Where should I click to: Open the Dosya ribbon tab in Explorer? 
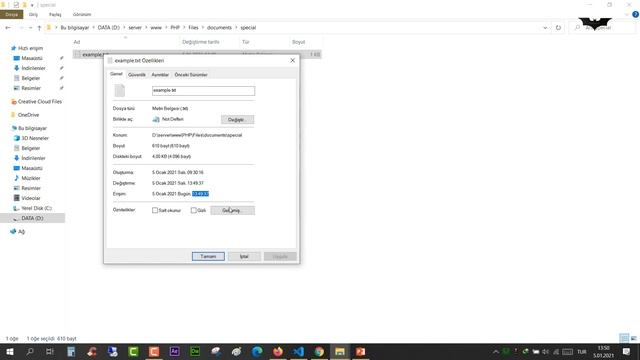click(x=11, y=14)
